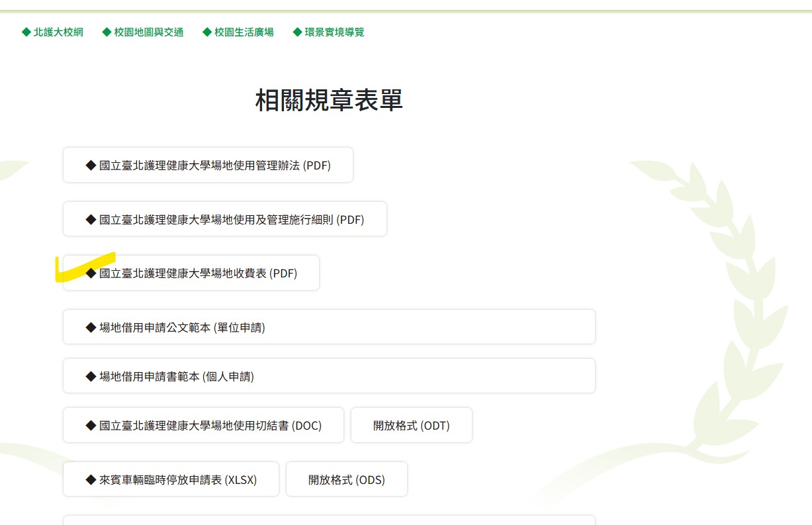Open 場地收費表 (PDF) button
This screenshot has width=812, height=525.
coord(191,273)
